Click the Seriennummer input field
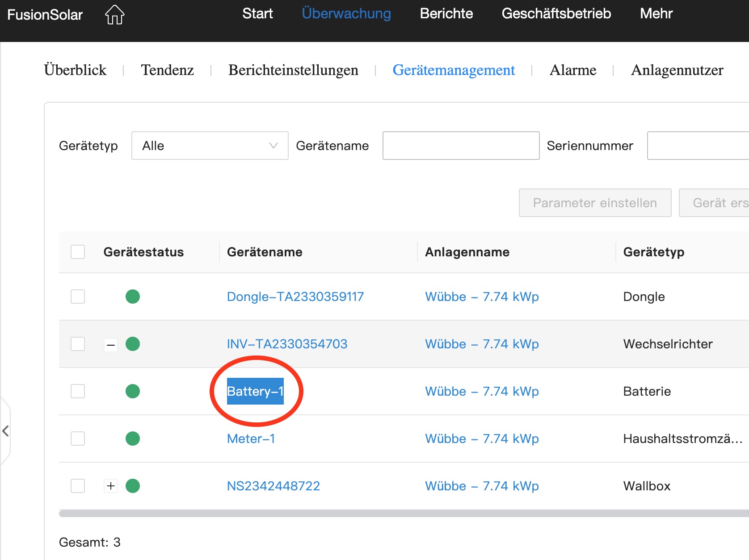Image resolution: width=749 pixels, height=560 pixels. [698, 146]
